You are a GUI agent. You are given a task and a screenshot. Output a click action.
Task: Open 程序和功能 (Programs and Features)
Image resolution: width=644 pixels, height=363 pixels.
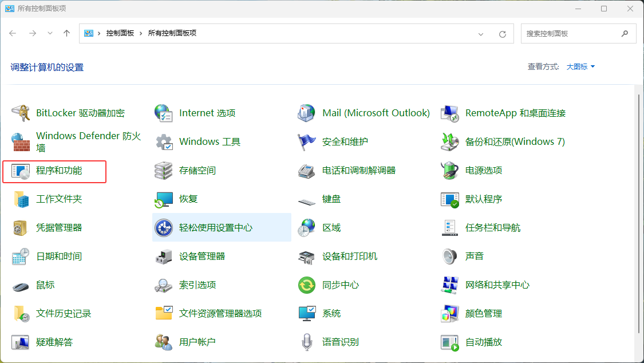54,170
